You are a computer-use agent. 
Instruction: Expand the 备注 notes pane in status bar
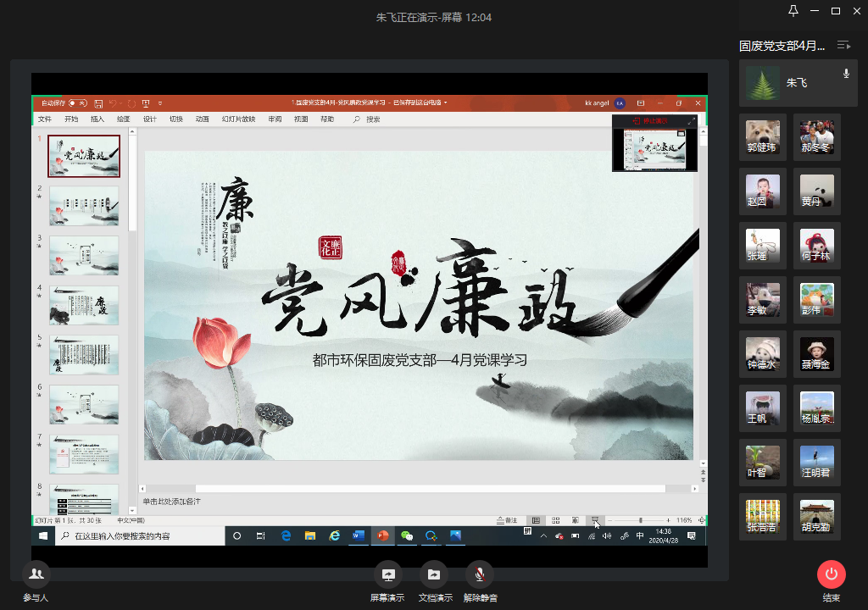[507, 520]
